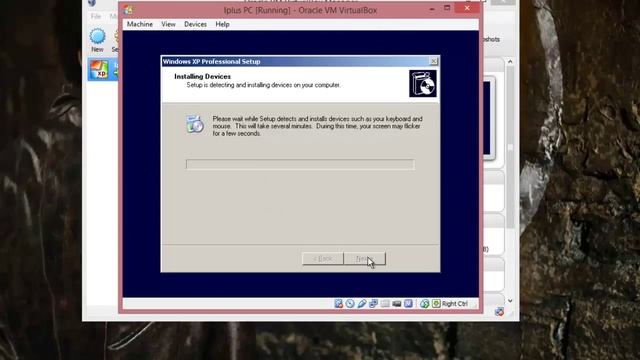
Task: Click the keyboard capture arrow icon beside Right Ctrl
Action: (x=436, y=304)
